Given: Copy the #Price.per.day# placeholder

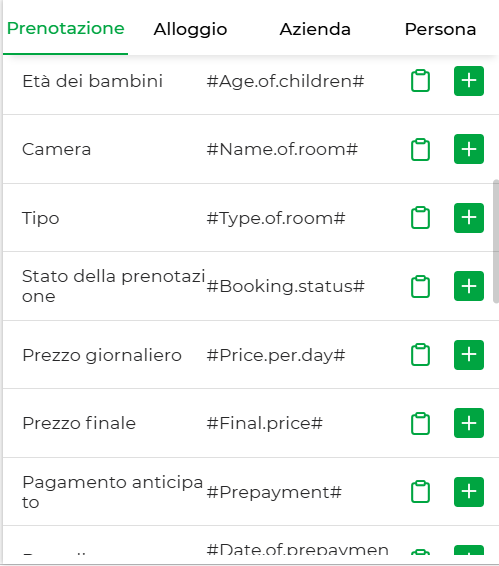Looking at the screenshot, I should point(420,354).
